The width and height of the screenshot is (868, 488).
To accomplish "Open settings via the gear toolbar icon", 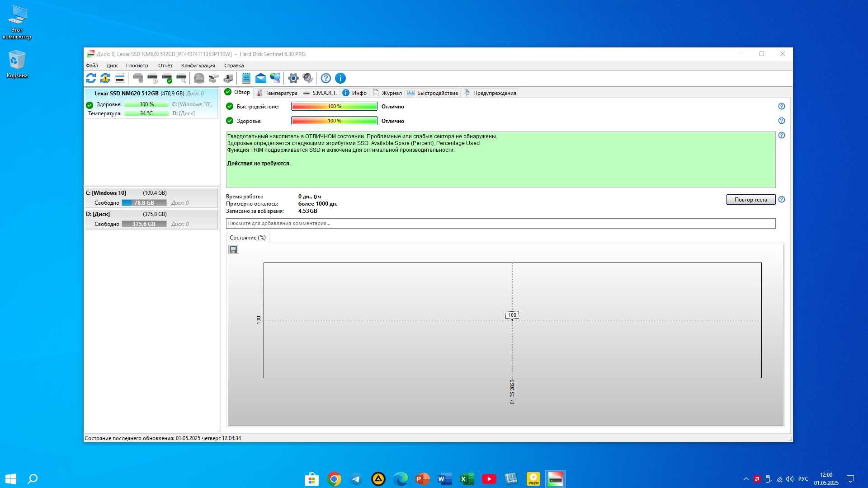I will (x=293, y=78).
